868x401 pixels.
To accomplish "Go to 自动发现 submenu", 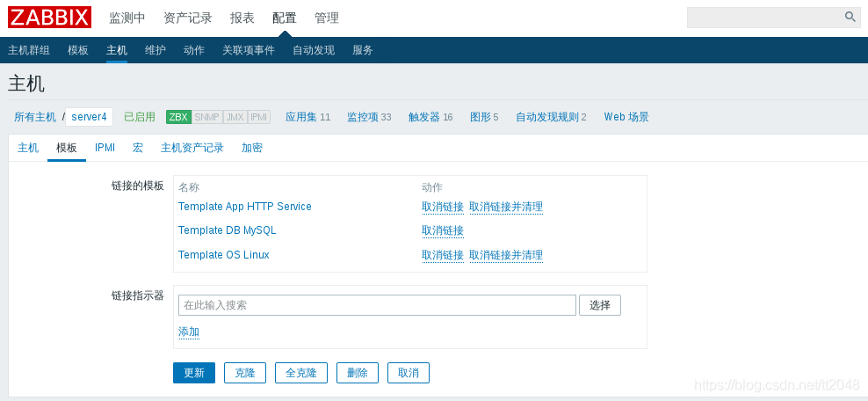I will click(x=314, y=50).
